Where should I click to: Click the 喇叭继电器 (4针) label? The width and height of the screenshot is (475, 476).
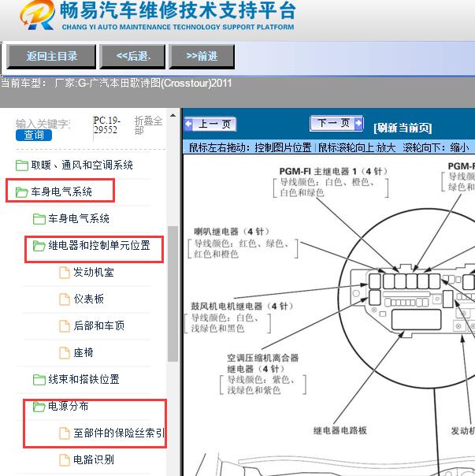pos(232,232)
